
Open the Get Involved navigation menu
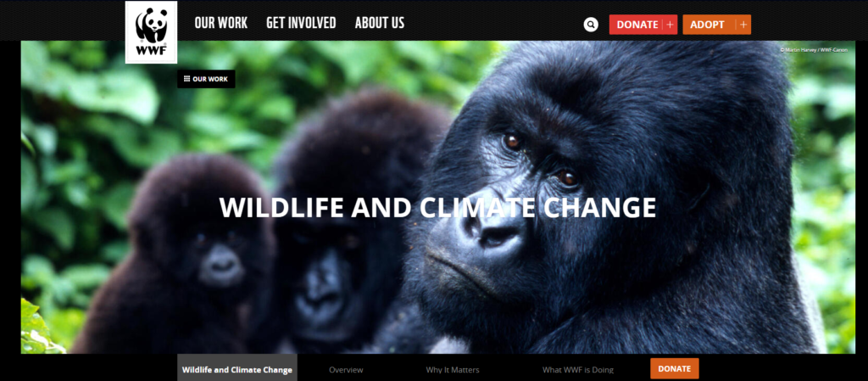click(301, 23)
